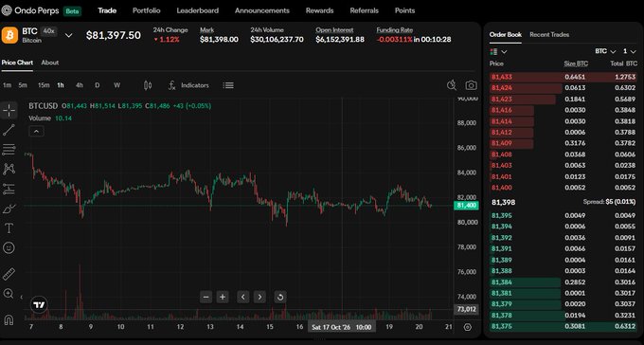The image size is (644, 345).
Task: Select the 1h timeframe
Action: point(61,85)
